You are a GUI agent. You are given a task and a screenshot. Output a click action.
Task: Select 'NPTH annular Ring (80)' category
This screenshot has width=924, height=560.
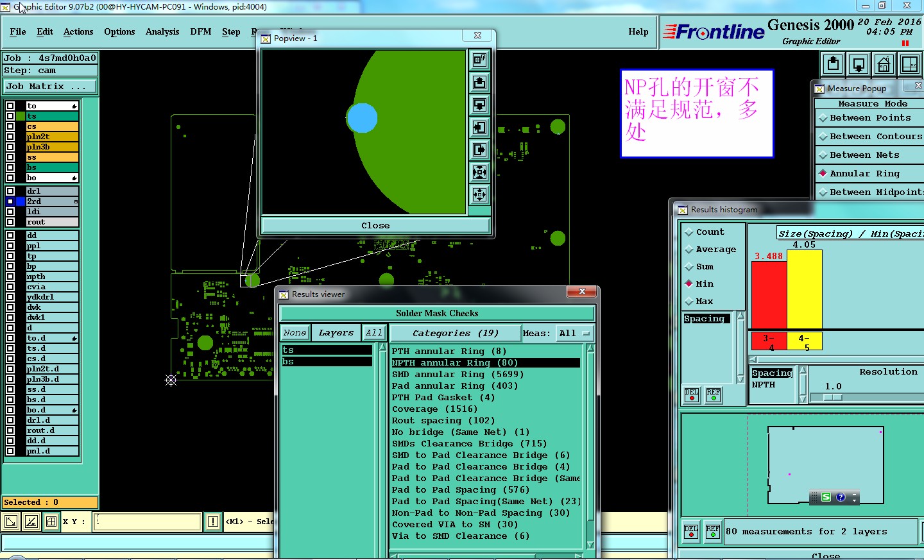485,363
